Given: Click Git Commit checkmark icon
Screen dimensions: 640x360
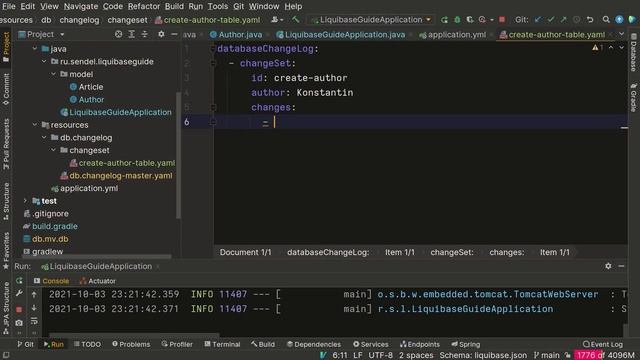Looking at the screenshot, I should pyautogui.click(x=551, y=20).
